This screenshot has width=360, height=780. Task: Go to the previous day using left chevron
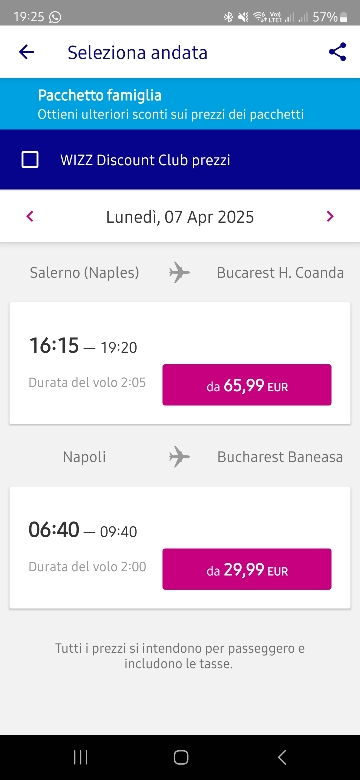[30, 216]
